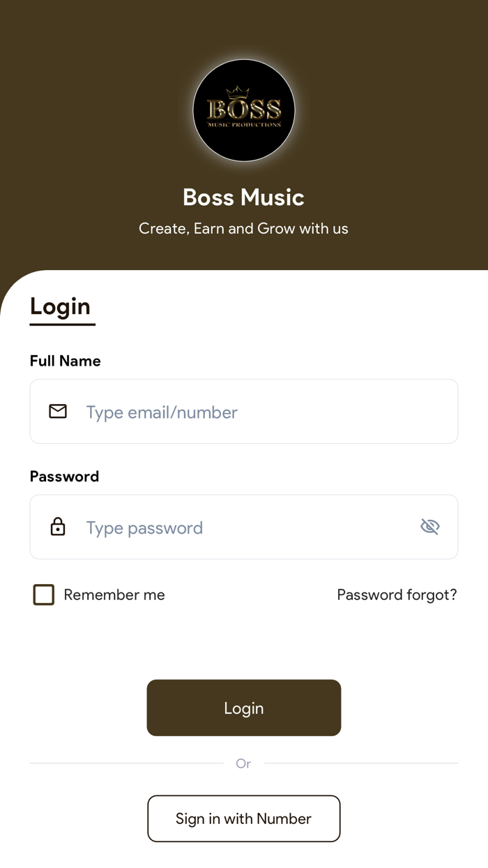The width and height of the screenshot is (488, 868).
Task: Click the Boss Music app title text
Action: tap(243, 197)
